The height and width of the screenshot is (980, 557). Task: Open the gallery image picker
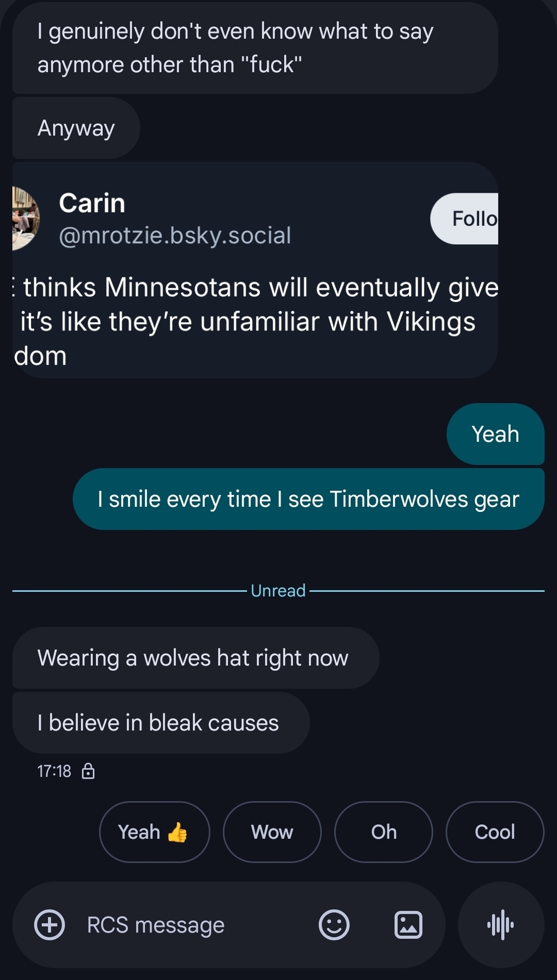click(408, 925)
